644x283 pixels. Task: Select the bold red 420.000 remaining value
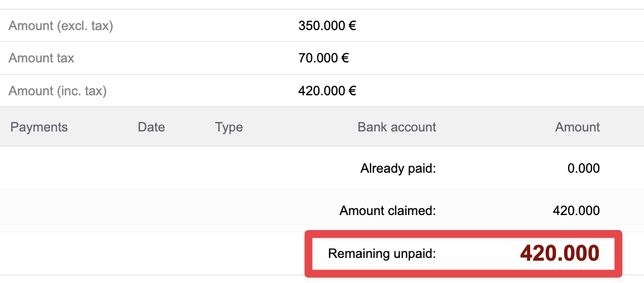pos(560,253)
